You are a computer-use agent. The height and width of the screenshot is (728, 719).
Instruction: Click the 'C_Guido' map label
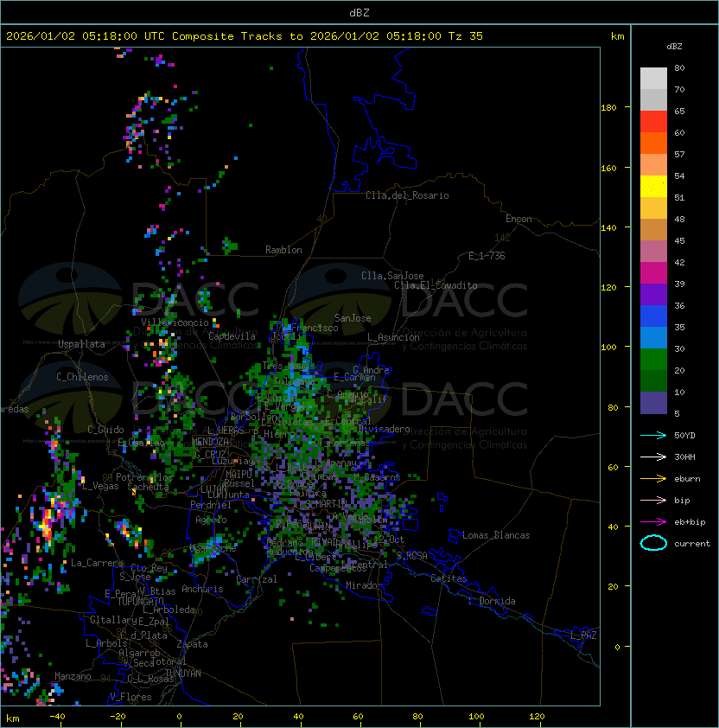pos(105,430)
